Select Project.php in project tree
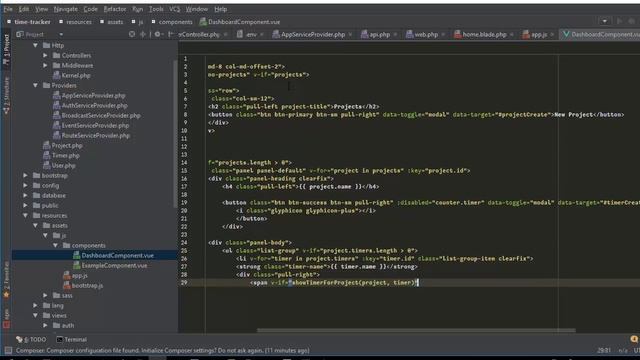This screenshot has width=640, height=360. [x=62, y=146]
